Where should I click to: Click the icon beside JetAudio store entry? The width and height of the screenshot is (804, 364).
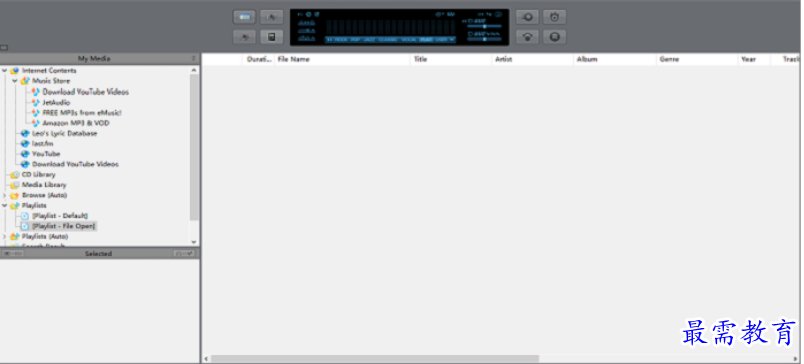(35, 103)
